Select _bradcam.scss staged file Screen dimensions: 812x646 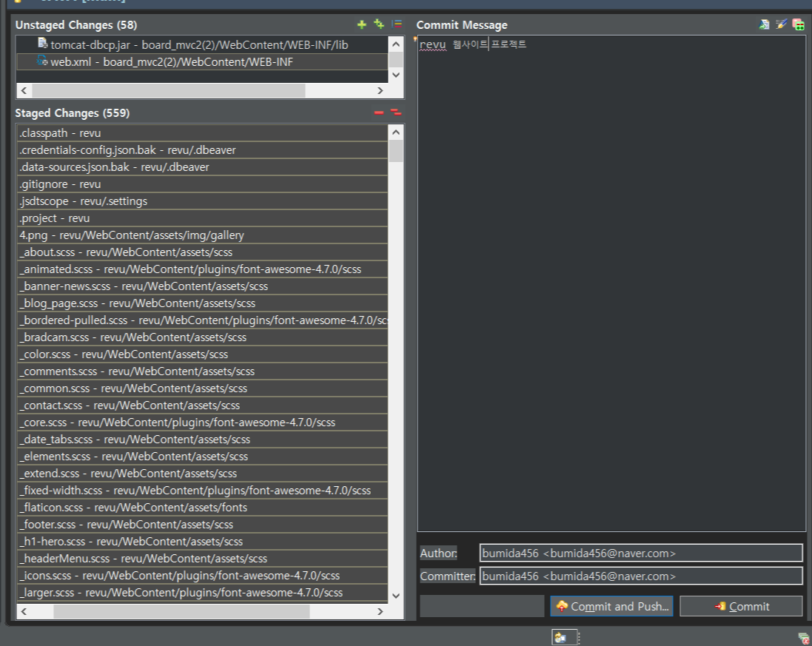tap(203, 337)
